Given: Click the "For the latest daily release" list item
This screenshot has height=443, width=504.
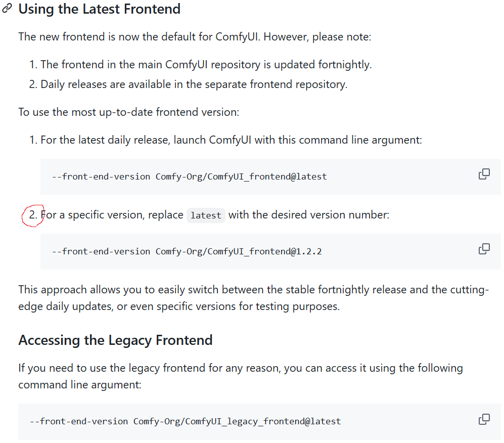Looking at the screenshot, I should [x=231, y=140].
